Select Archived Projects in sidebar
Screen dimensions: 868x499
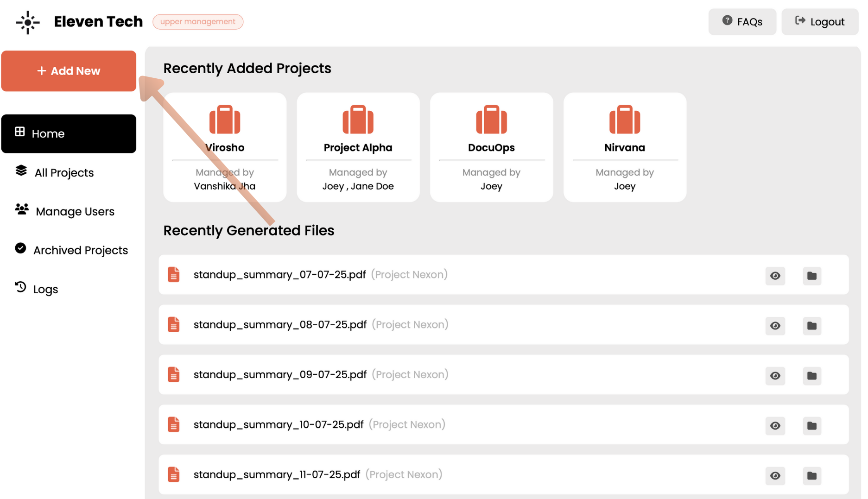click(80, 251)
